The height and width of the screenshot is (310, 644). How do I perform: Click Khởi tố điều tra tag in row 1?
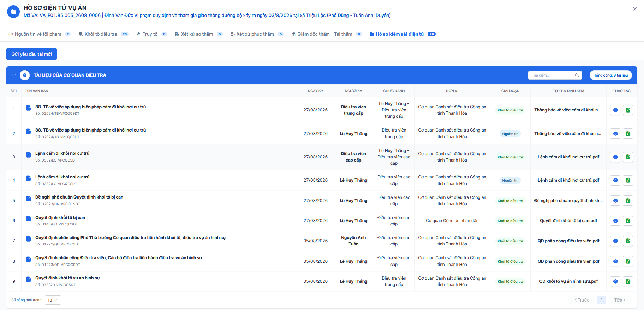coord(510,110)
